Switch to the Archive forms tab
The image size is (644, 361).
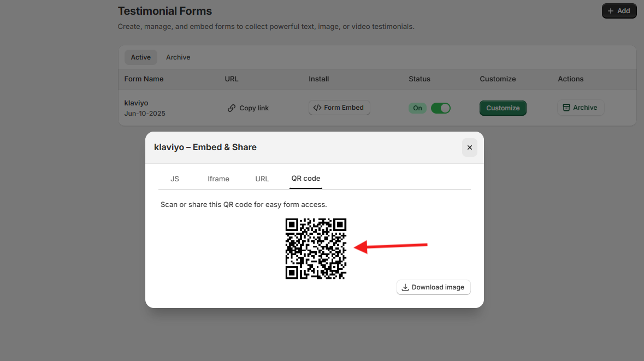point(178,57)
